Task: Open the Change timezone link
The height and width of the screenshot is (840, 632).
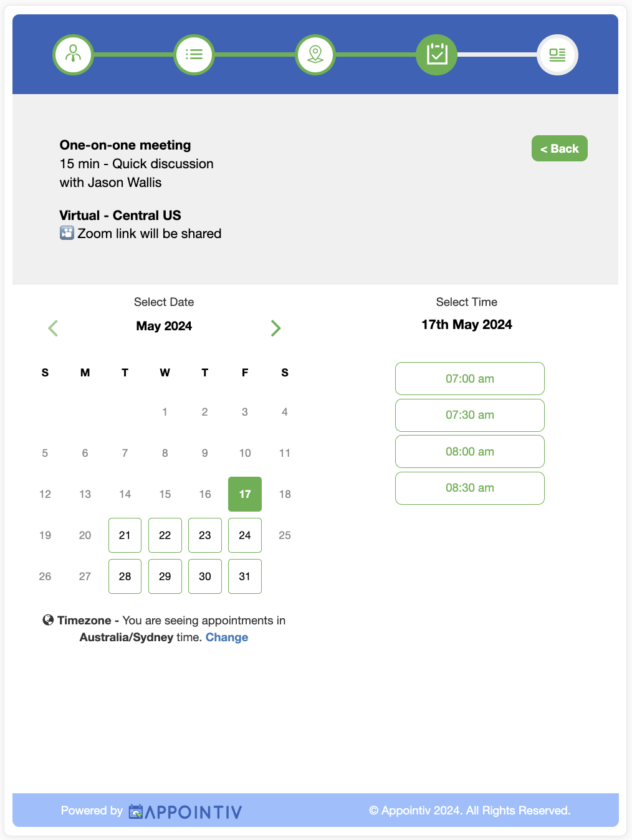Action: tap(227, 637)
